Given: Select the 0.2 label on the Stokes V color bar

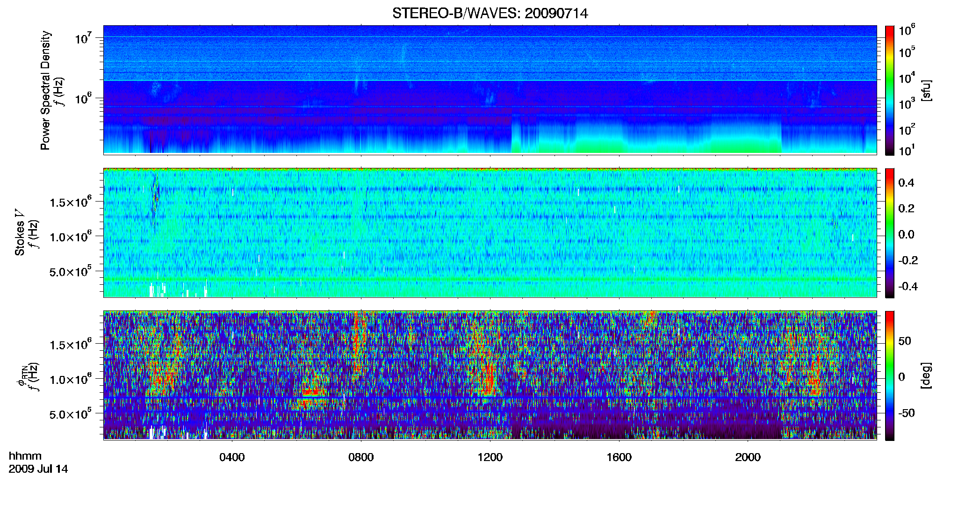Looking at the screenshot, I should click(x=906, y=209).
